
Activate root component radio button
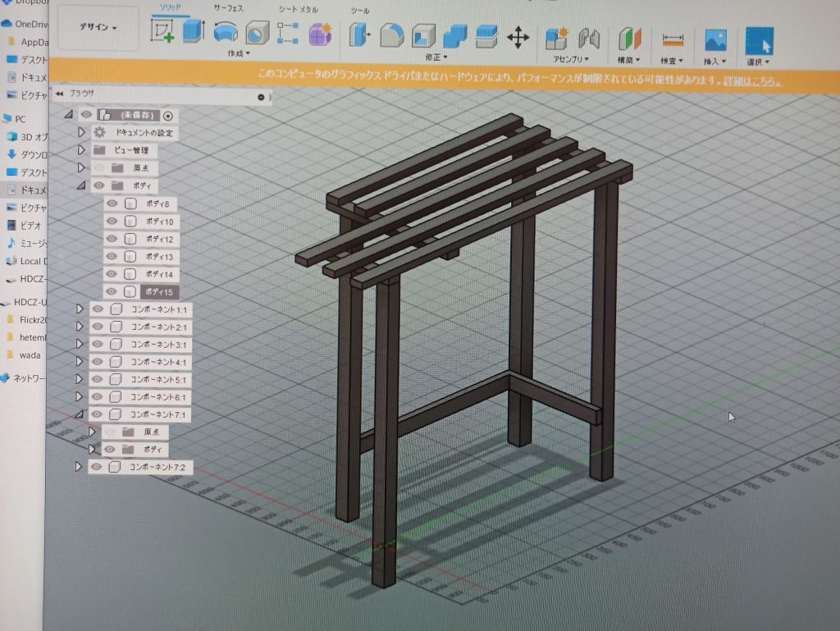168,116
